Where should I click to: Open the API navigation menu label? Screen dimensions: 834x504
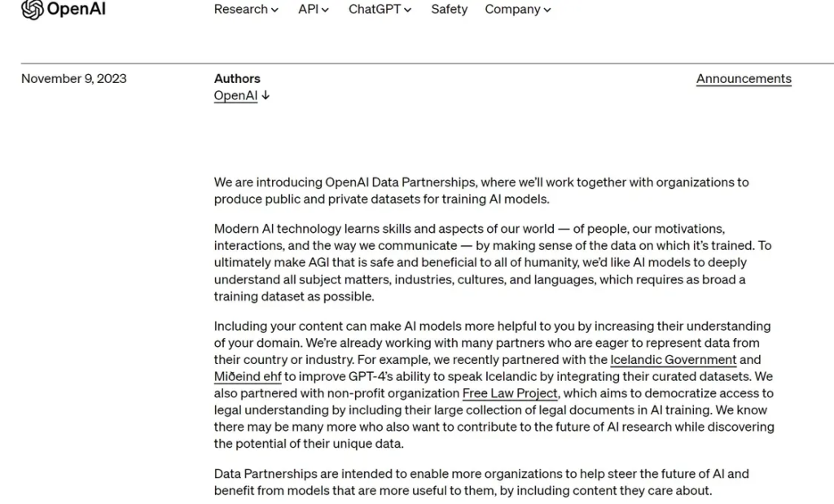pos(308,10)
